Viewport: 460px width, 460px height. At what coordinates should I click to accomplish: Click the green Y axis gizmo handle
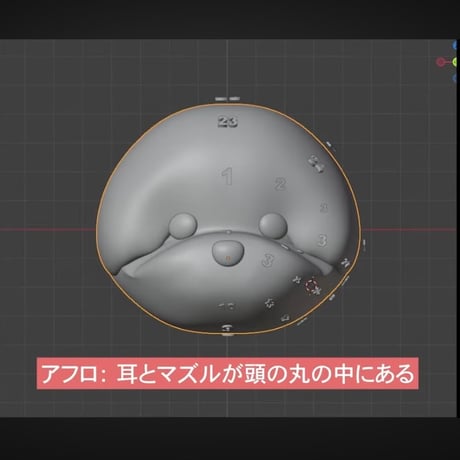coord(456,62)
